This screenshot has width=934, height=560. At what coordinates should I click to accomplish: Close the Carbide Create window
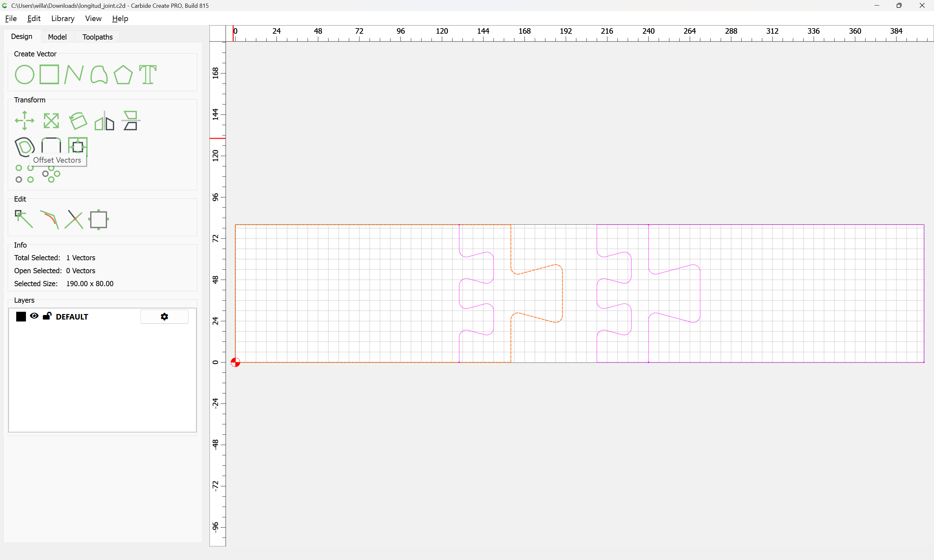(922, 6)
